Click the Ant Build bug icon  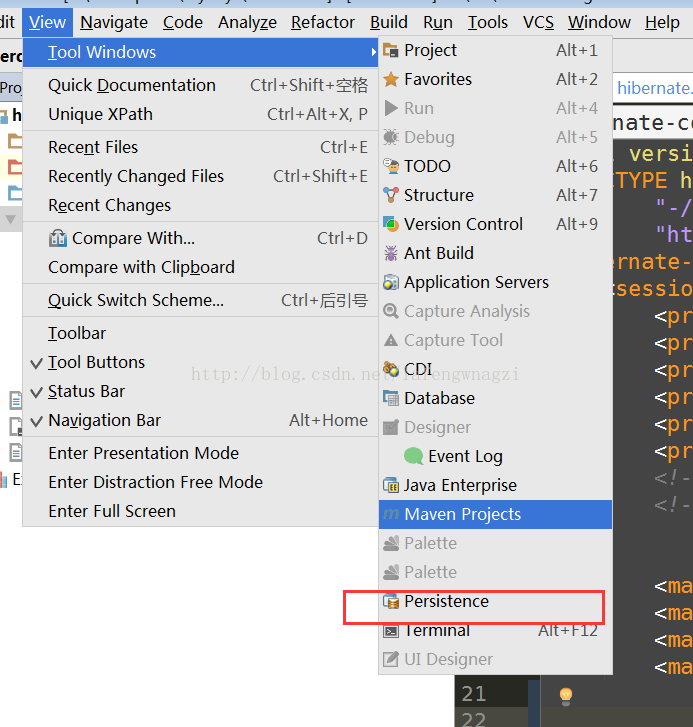pyautogui.click(x=391, y=253)
